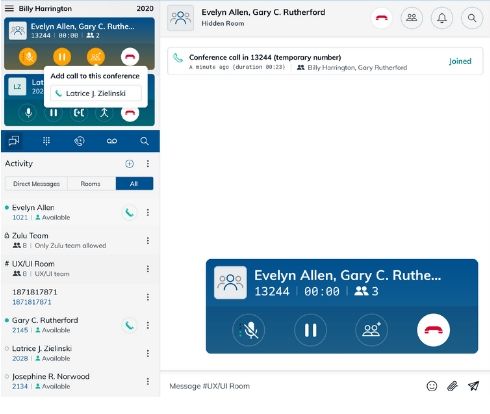Add participant icon in large call card

click(x=371, y=330)
